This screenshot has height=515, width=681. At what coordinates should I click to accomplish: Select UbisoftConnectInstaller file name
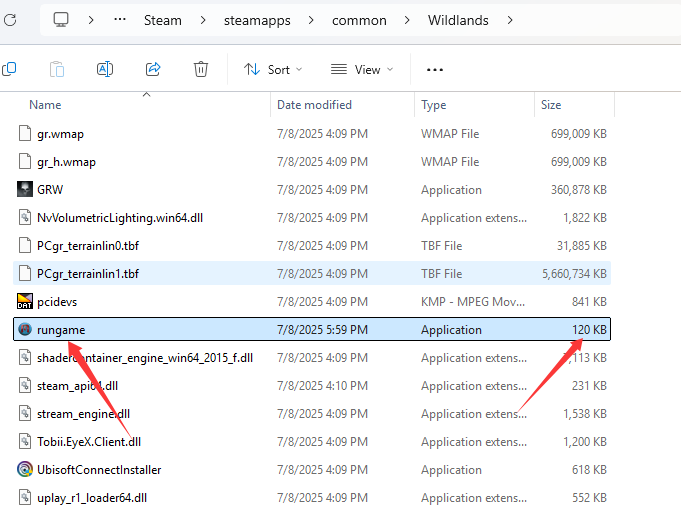(99, 470)
